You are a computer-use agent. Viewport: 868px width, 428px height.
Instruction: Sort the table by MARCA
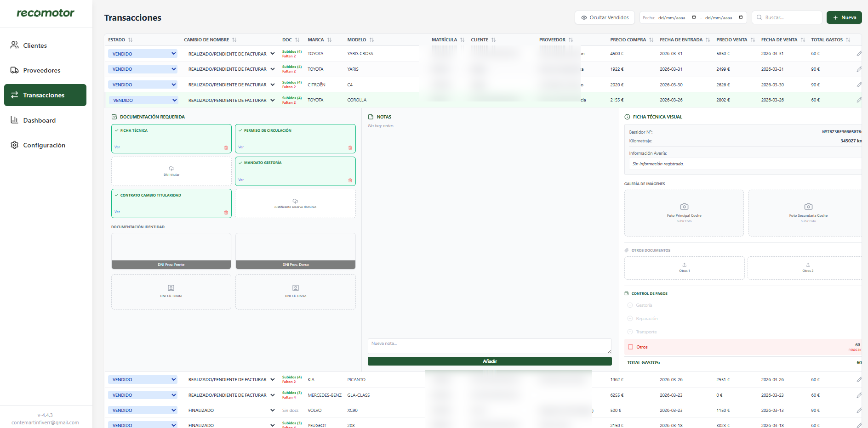coord(329,40)
